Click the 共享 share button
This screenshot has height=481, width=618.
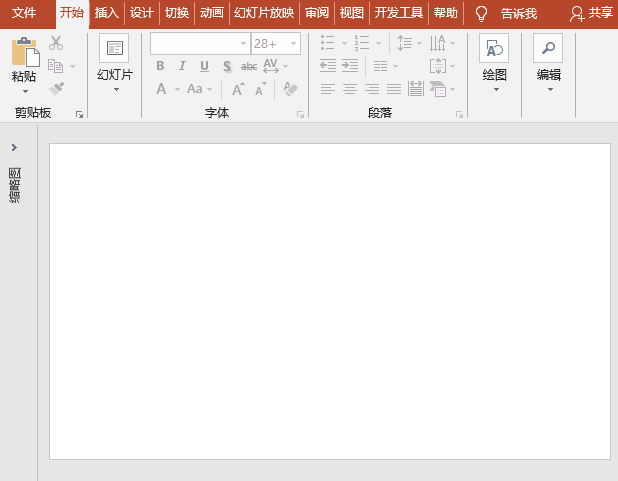coord(591,13)
